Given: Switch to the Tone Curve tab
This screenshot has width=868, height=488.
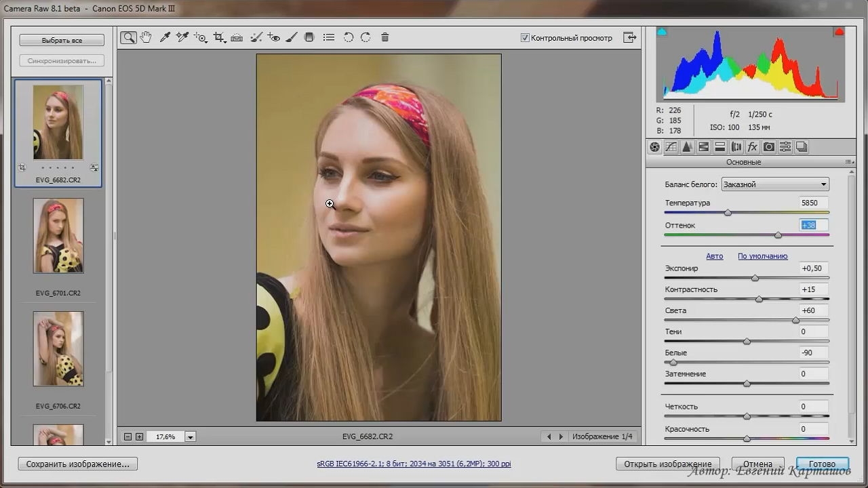Looking at the screenshot, I should tap(671, 147).
